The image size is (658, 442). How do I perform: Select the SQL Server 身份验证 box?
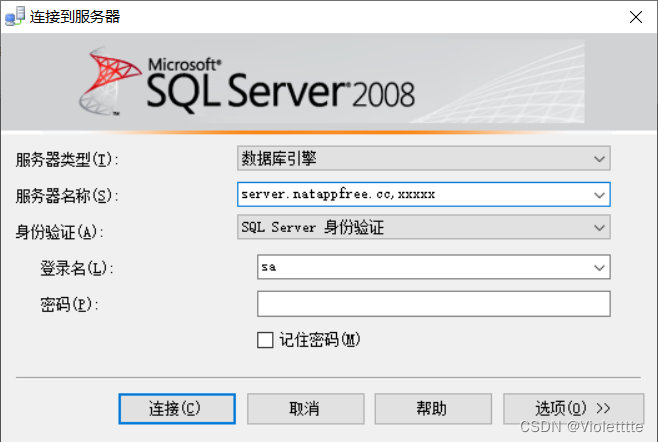click(x=423, y=227)
